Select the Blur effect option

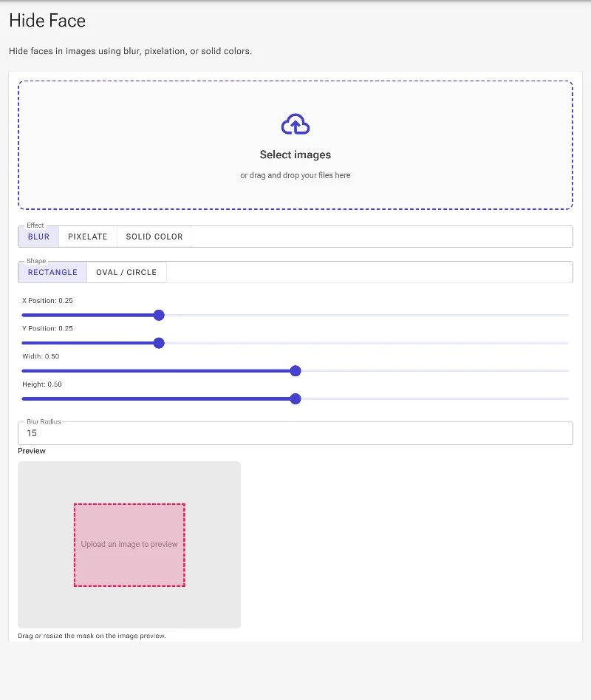click(38, 237)
